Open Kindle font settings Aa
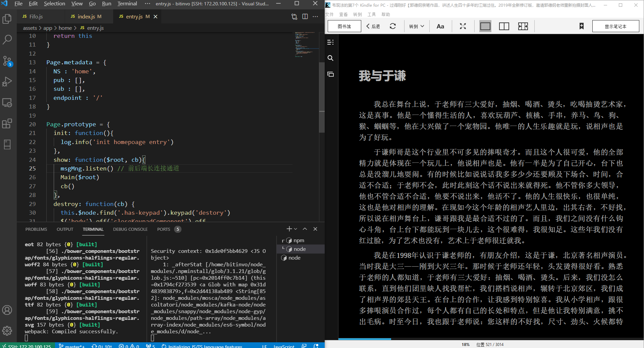 [440, 26]
